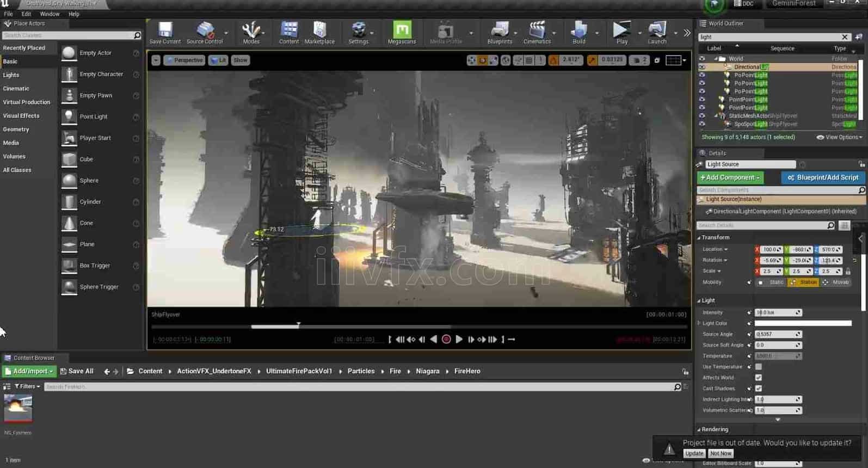Image resolution: width=868 pixels, height=468 pixels.
Task: Open the Marketplace toolbar icon
Action: tap(319, 33)
